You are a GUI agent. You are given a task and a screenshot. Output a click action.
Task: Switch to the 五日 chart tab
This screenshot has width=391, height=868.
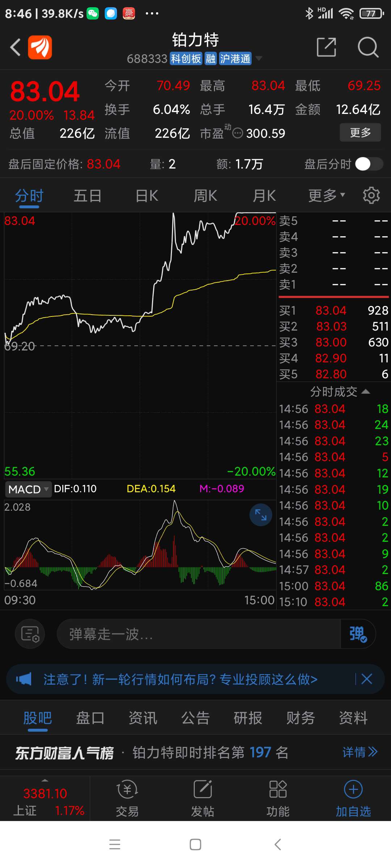point(88,196)
